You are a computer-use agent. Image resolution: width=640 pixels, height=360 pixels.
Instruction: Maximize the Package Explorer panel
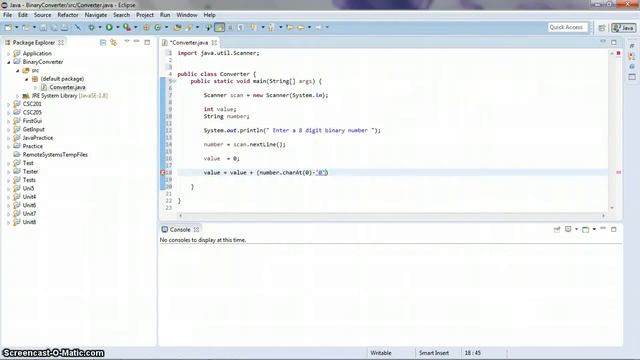(x=147, y=42)
